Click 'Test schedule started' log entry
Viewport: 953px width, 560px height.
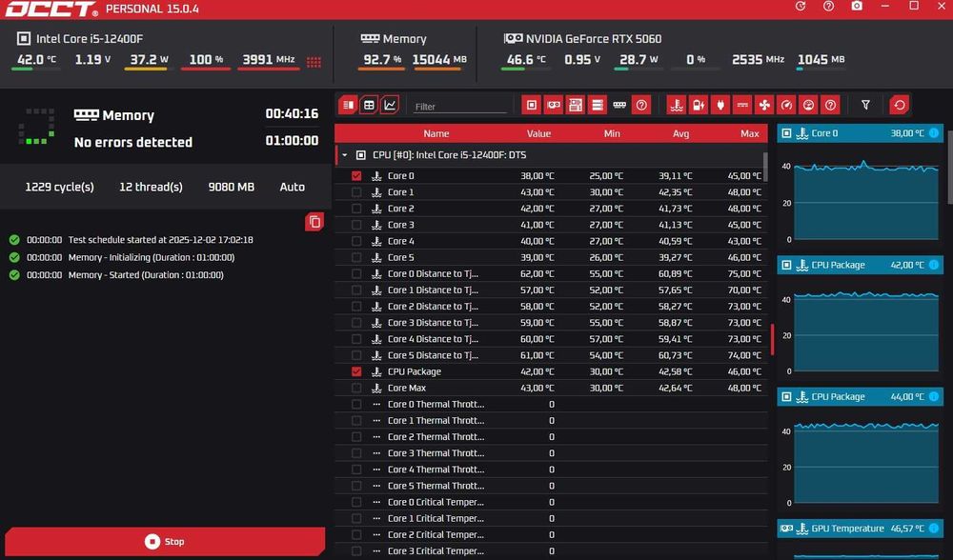pos(160,240)
